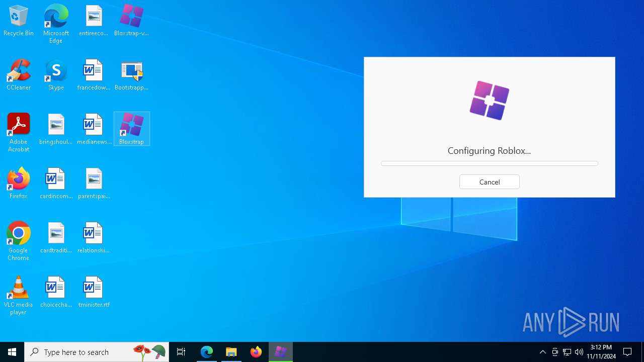Select the entireeco... image file on the desktop
644x362 pixels.
tap(94, 21)
